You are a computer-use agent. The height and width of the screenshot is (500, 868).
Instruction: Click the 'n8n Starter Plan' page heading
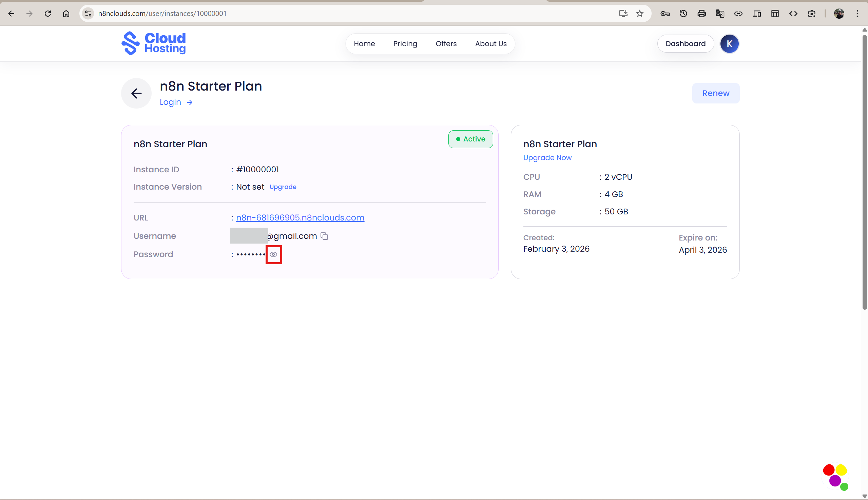point(211,86)
